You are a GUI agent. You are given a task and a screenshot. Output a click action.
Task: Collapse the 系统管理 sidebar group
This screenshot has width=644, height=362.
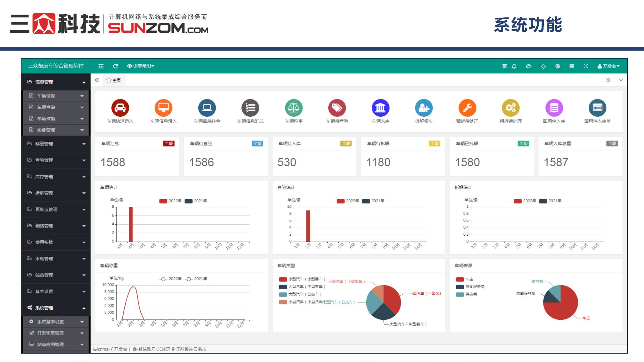coord(56,308)
